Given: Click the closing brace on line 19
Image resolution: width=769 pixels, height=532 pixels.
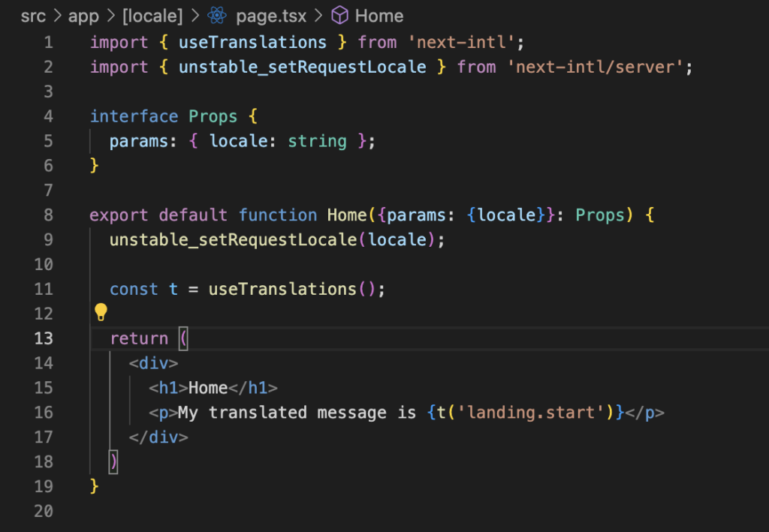Looking at the screenshot, I should [94, 486].
